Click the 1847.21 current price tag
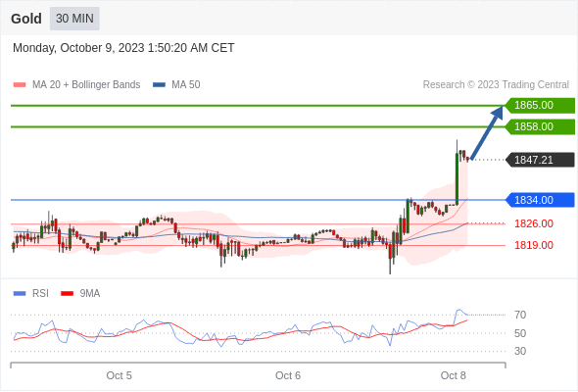 [x=540, y=160]
